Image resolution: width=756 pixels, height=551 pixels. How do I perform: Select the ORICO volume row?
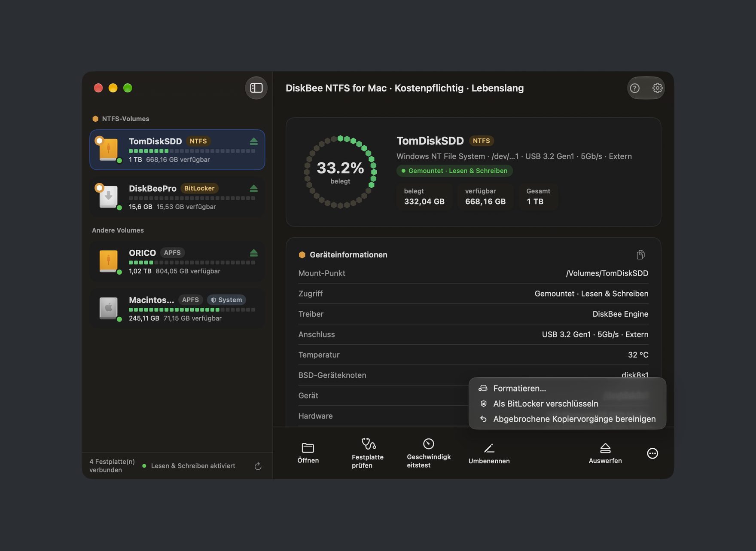click(177, 261)
